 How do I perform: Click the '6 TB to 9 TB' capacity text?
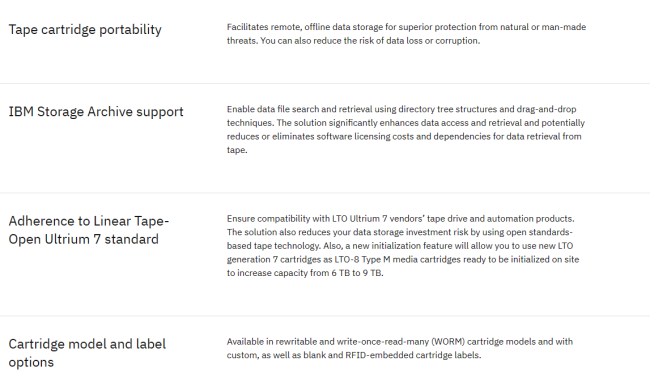coord(357,273)
